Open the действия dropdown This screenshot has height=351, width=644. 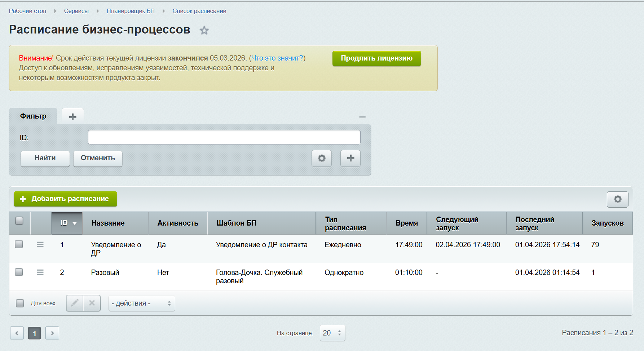[x=142, y=303]
